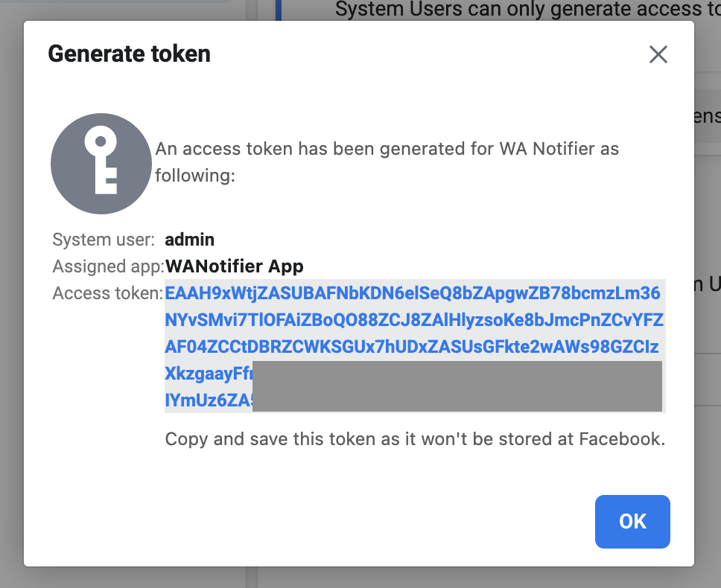
Task: Click the background System Users notice text
Action: 528,9
